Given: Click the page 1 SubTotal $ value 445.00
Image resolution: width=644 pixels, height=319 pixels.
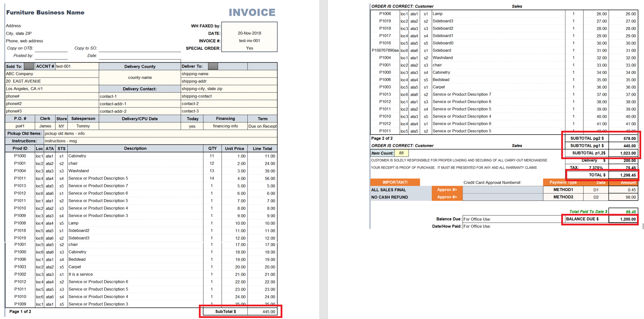Looking at the screenshot, I should [x=269, y=312].
